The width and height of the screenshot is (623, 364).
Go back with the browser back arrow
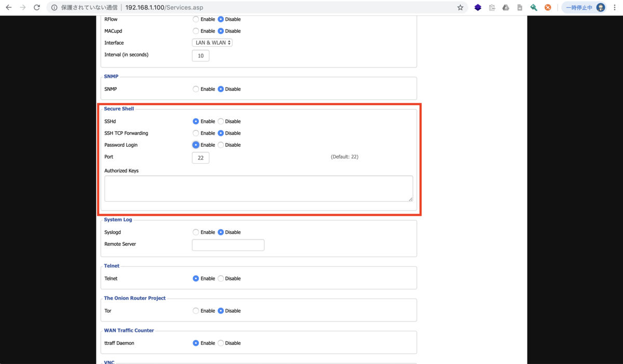[9, 8]
